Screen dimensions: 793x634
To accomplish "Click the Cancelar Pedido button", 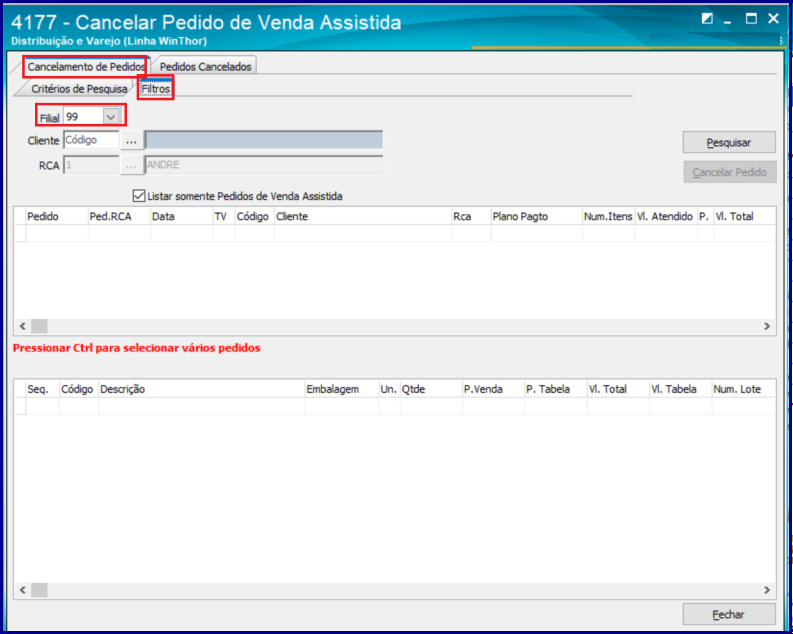I will [x=729, y=172].
